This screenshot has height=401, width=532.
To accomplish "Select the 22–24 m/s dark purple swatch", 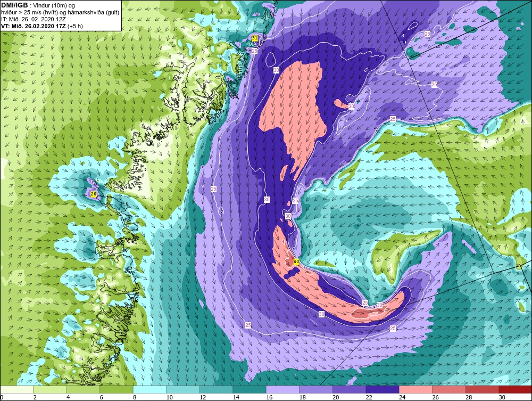I will click(x=383, y=389).
